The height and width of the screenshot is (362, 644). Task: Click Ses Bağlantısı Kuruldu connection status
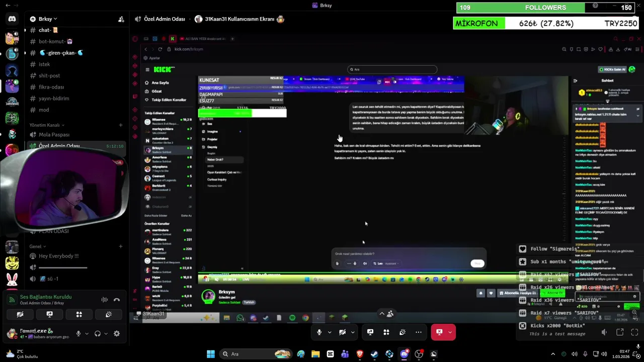coord(45,297)
